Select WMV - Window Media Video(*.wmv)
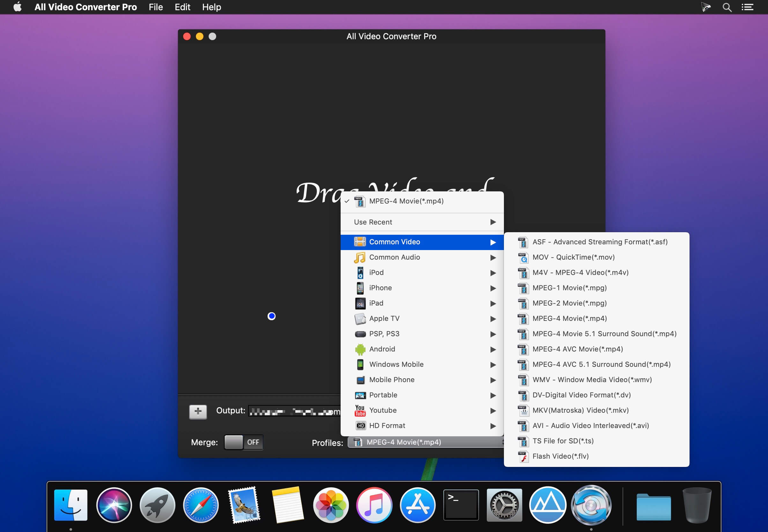The width and height of the screenshot is (768, 532). click(592, 380)
